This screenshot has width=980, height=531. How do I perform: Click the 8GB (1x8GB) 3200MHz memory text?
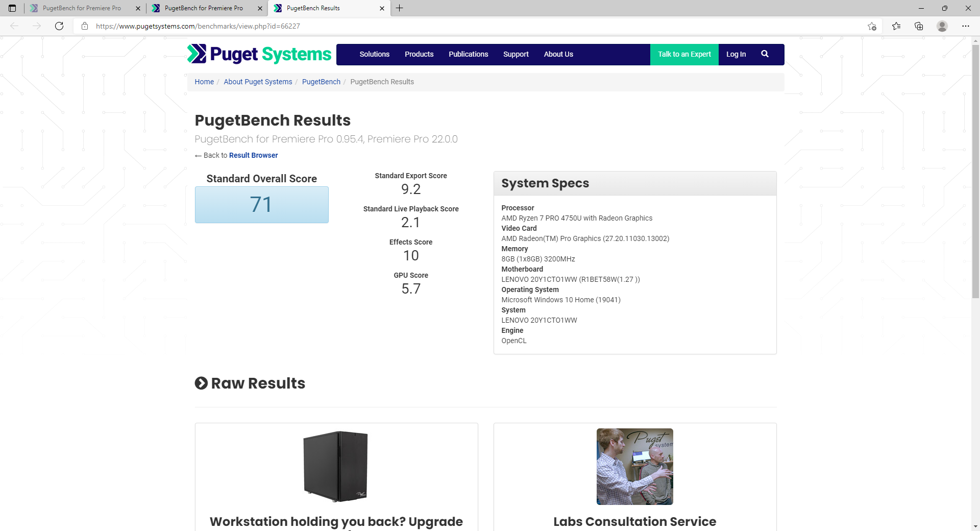click(x=538, y=259)
